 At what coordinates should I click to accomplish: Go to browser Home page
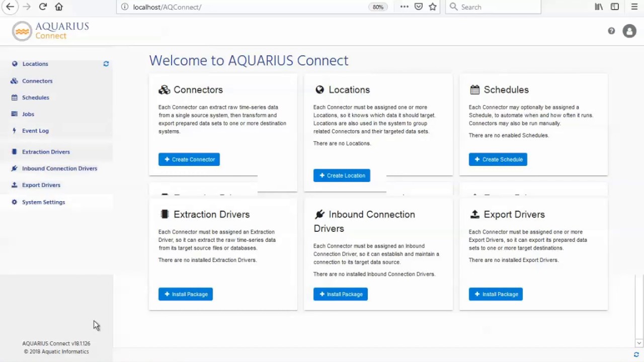coord(59,7)
